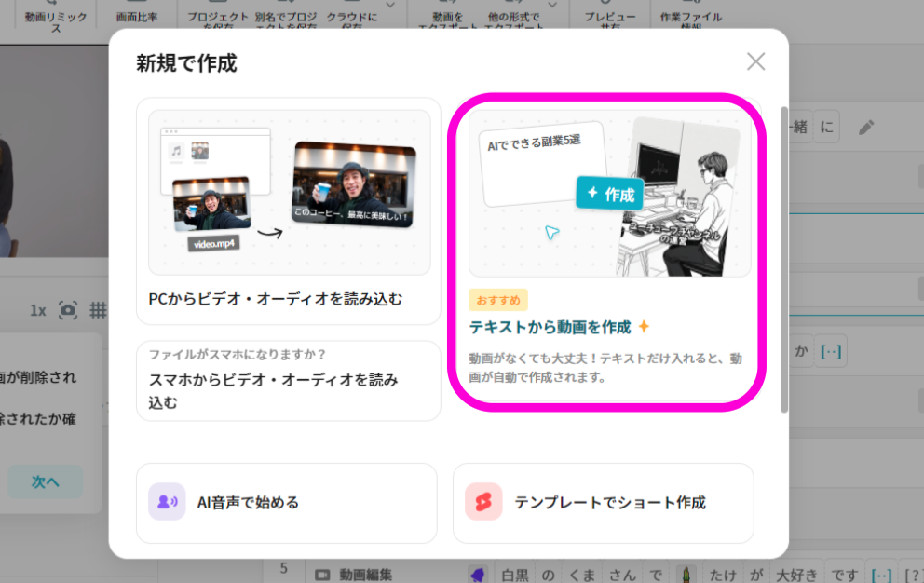Click the sparkle icon beside テキストから動画を作成
The image size is (924, 583).
click(x=644, y=327)
